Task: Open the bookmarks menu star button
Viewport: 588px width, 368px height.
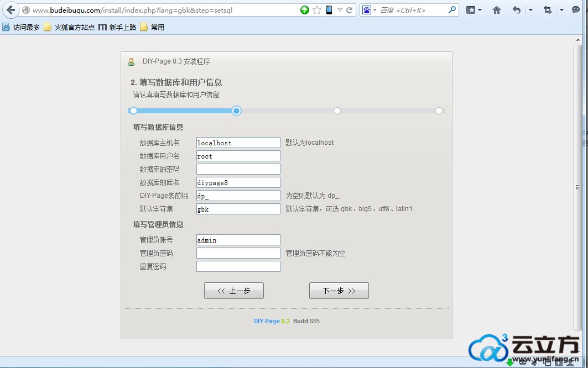Action: pos(471,10)
